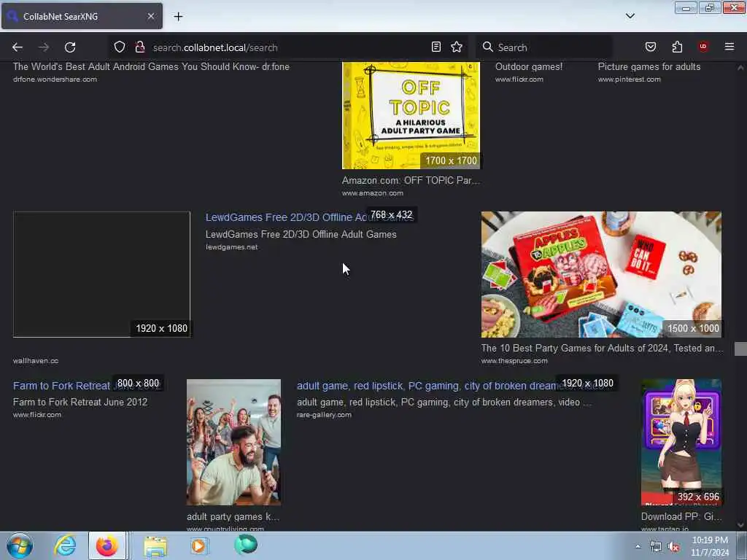Viewport: 747px width, 560px height.
Task: Open the LewdGames Free 2D/3D Offline link
Action: coord(286,217)
